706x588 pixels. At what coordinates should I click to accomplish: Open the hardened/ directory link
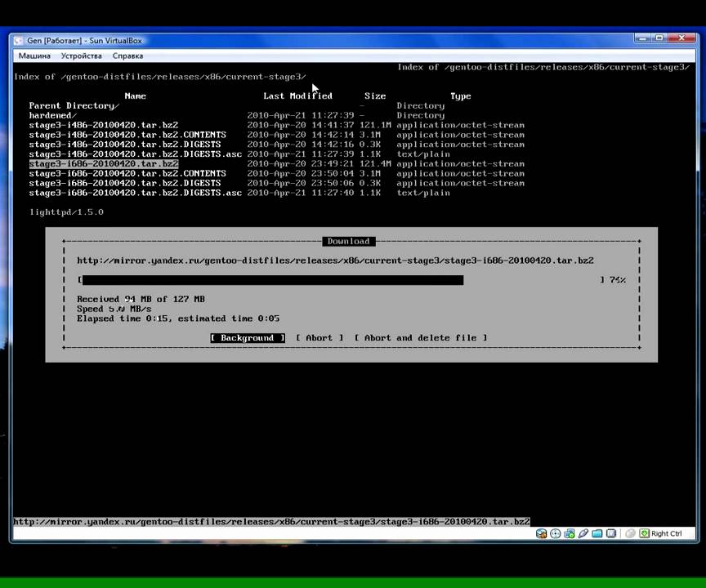point(52,116)
